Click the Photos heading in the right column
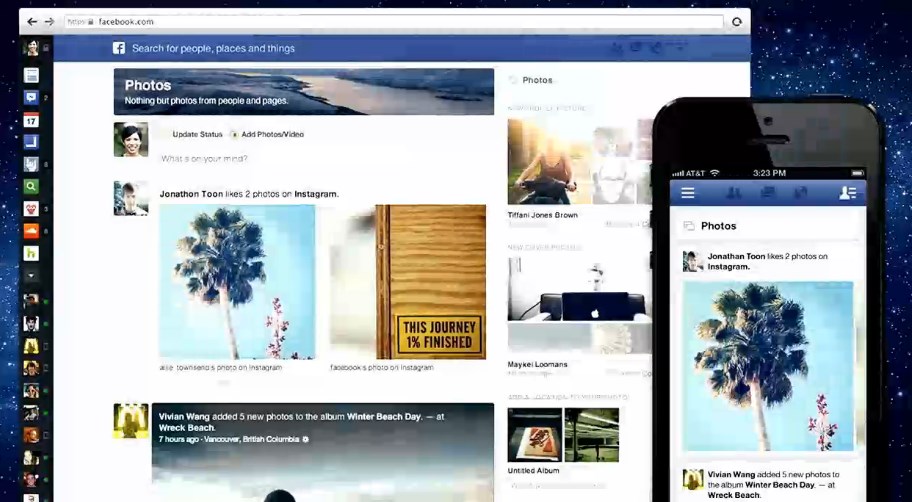This screenshot has height=502, width=912. point(537,80)
